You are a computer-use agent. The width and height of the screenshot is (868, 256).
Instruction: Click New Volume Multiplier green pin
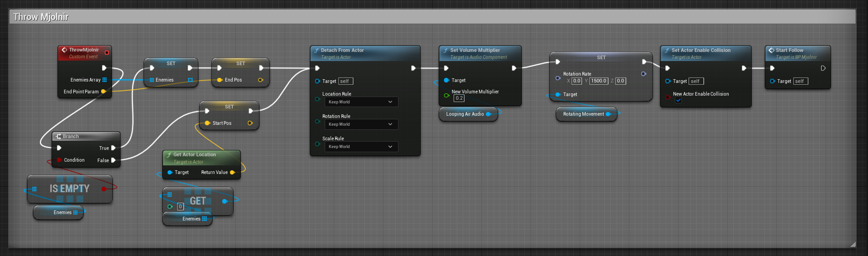tap(447, 95)
